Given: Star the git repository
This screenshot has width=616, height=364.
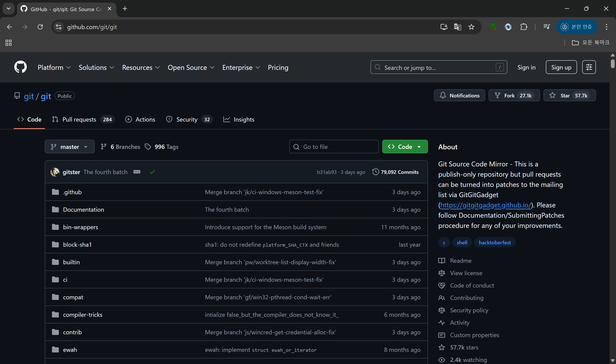Looking at the screenshot, I should coord(569,95).
